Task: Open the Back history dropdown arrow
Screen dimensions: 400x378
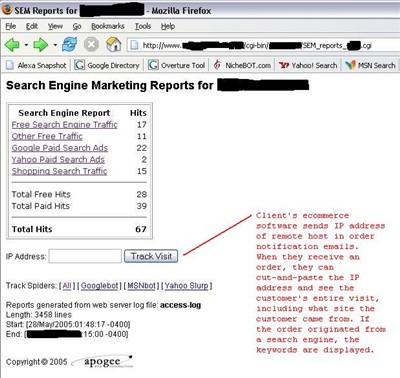Action: [26, 45]
